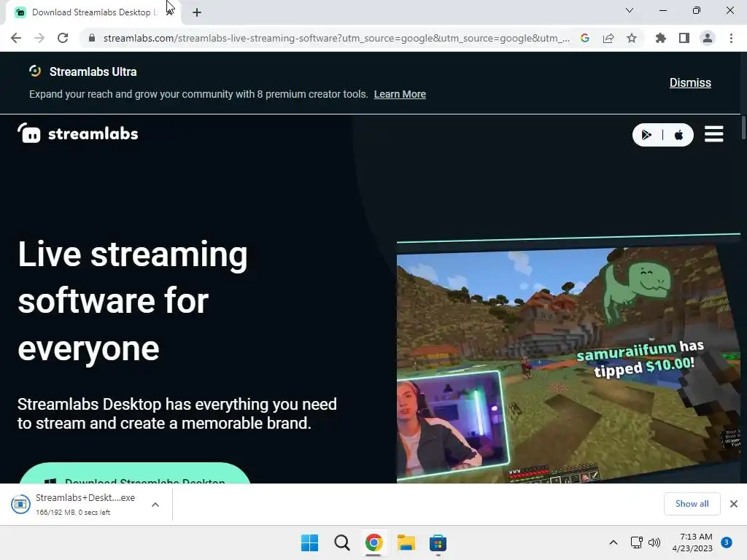Screen dimensions: 747x560
Task: Click the address bar URL field
Action: [336, 38]
